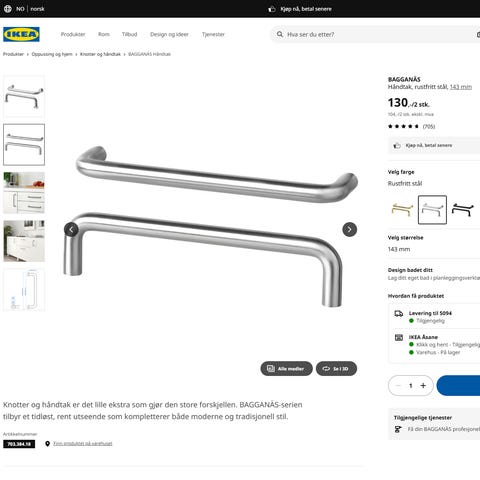The height and width of the screenshot is (480, 480).
Task: Advance to the next product image
Action: [x=349, y=229]
